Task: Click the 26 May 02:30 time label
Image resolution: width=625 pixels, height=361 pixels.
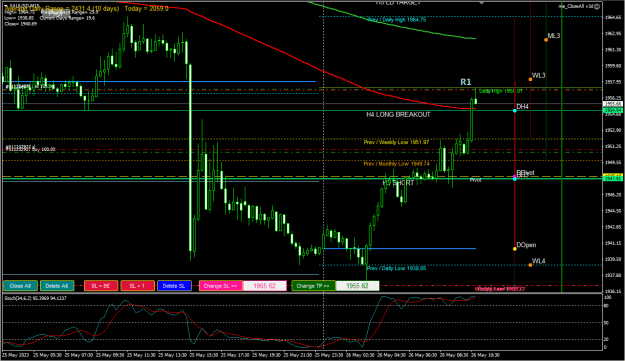Action: click(361, 355)
